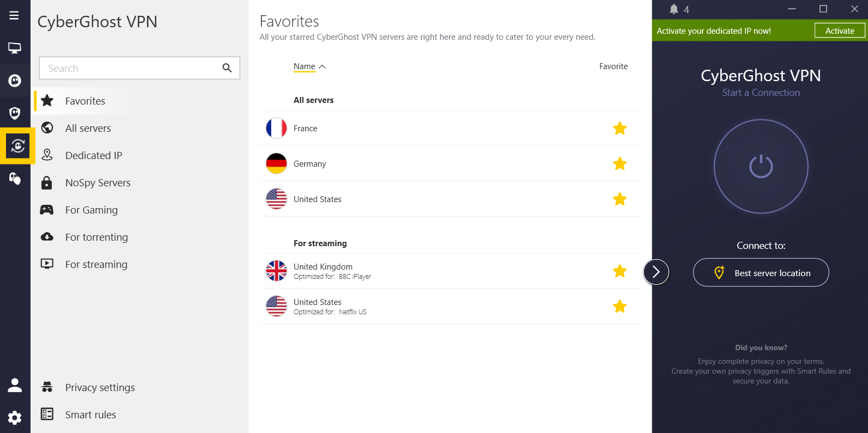Maximize the CyberGhost window
This screenshot has width=868, height=433.
[823, 9]
